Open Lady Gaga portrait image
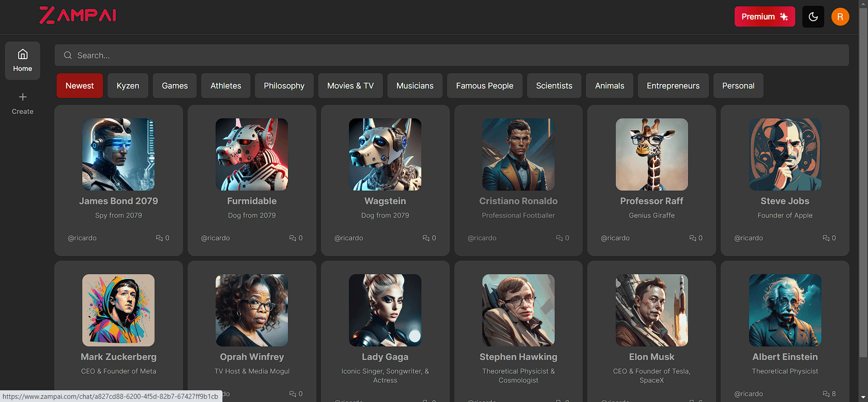This screenshot has height=402, width=868. (x=385, y=310)
